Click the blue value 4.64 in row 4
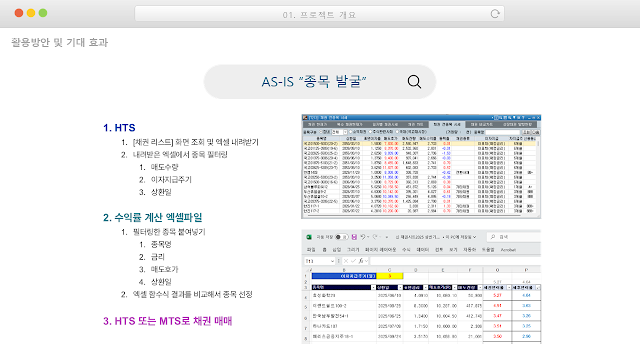 coord(527,295)
